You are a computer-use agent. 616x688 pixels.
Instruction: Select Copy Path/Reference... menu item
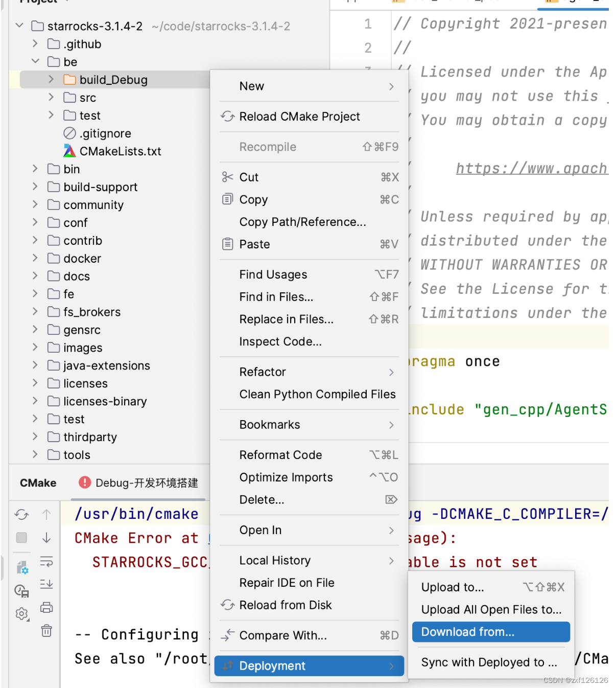tap(309, 222)
